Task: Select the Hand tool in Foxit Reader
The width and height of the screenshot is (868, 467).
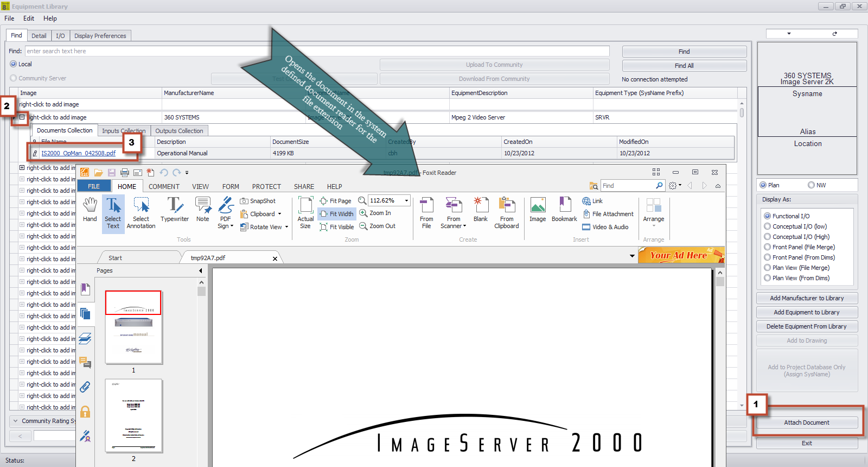Action: 90,210
